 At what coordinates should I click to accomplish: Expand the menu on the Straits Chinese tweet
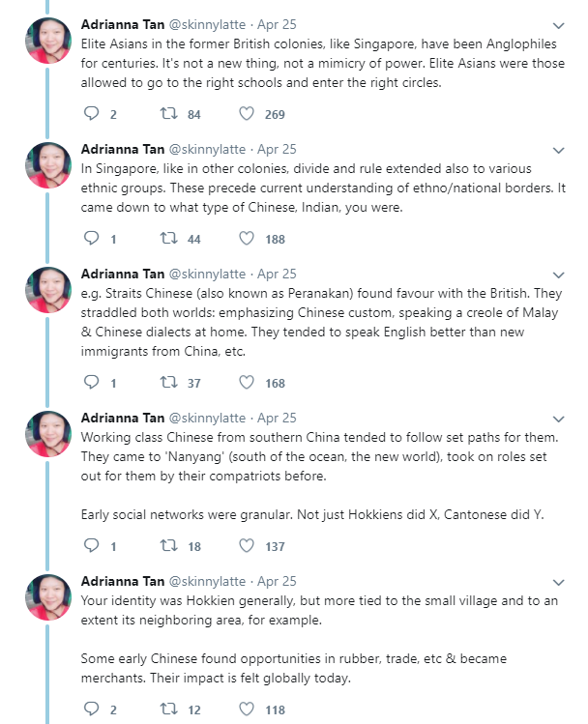(x=559, y=275)
